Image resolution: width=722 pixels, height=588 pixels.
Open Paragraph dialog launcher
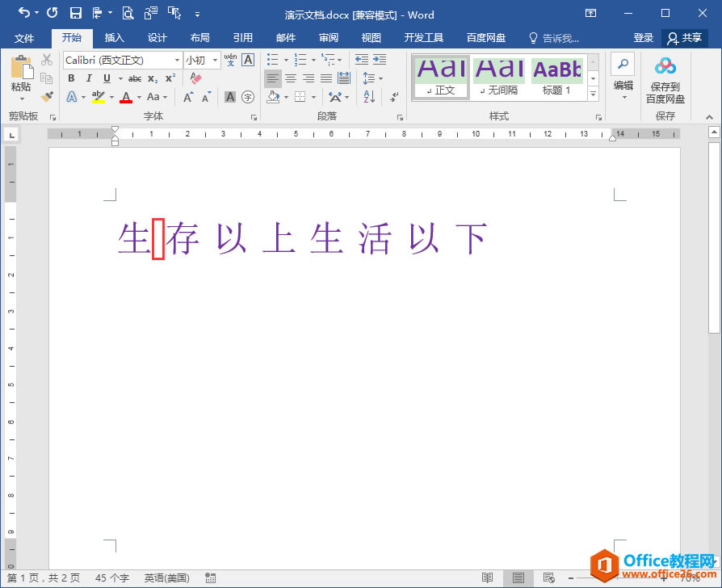[400, 117]
